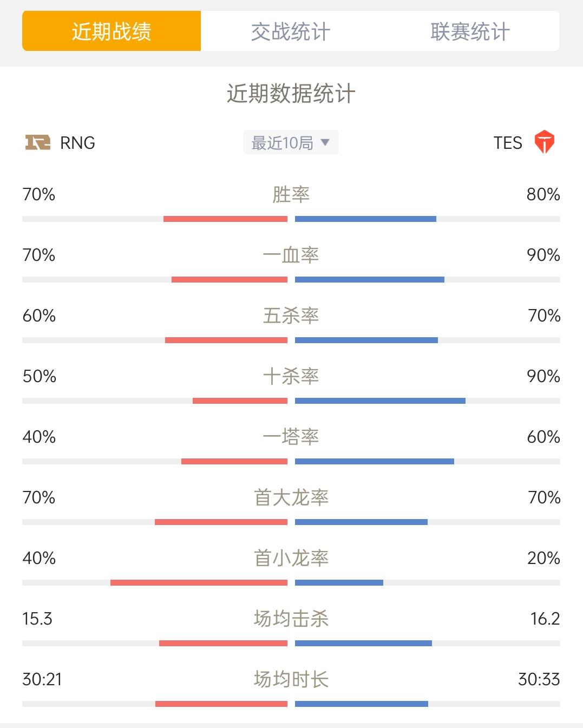
Task: Click the red RNG 首小龙率 bar
Action: (x=199, y=583)
